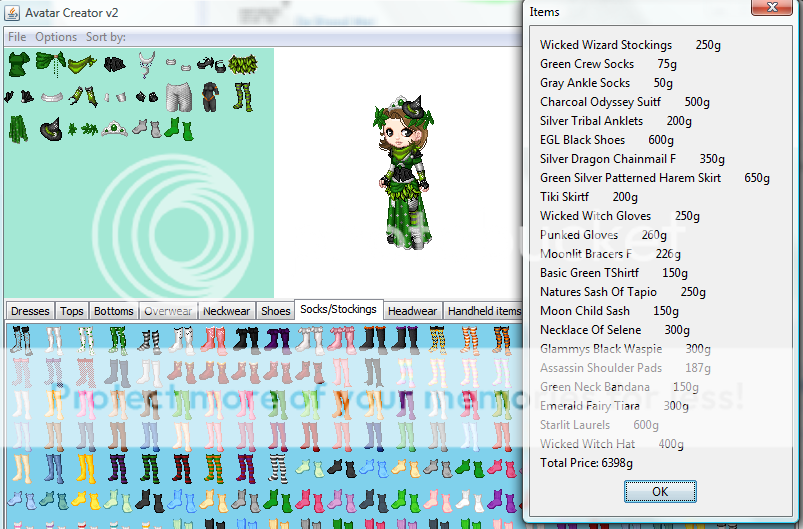The image size is (803, 529).
Task: Switch to the Tops tab
Action: click(71, 311)
